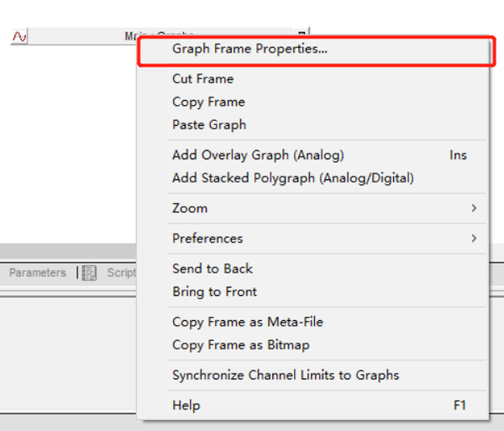Screen dimensions: 504x431
Task: Select Cut Frame from context menu
Action: click(202, 79)
